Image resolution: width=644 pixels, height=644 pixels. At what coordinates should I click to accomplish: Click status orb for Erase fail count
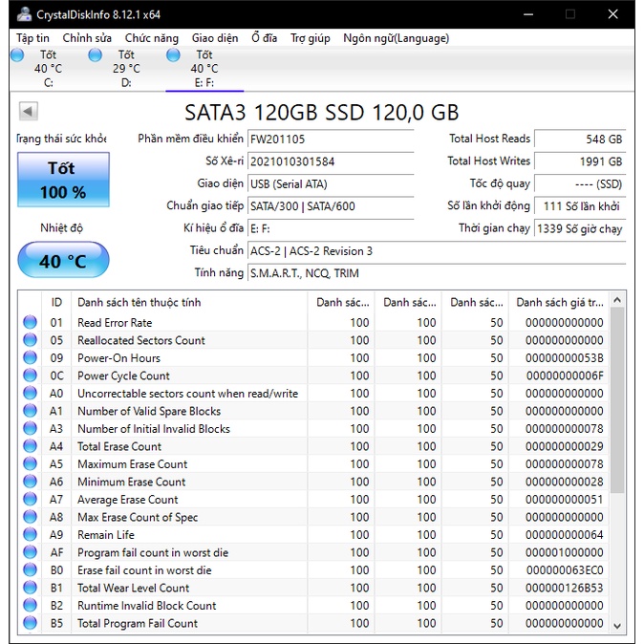(x=30, y=569)
